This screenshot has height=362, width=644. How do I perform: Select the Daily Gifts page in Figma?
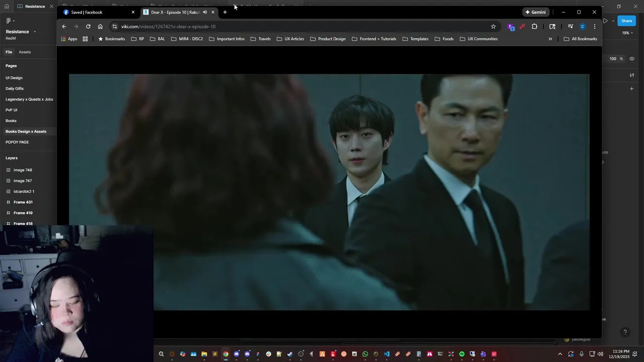(15, 88)
